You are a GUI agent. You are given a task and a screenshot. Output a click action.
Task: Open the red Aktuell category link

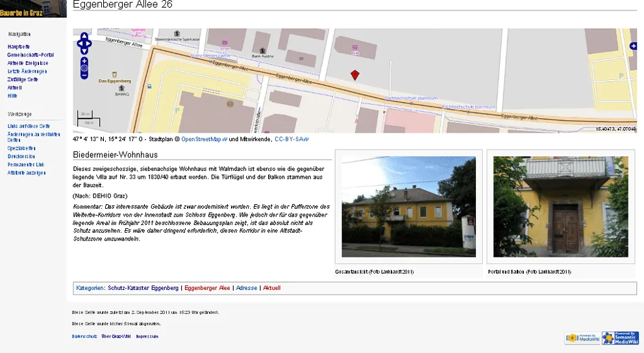(x=271, y=288)
